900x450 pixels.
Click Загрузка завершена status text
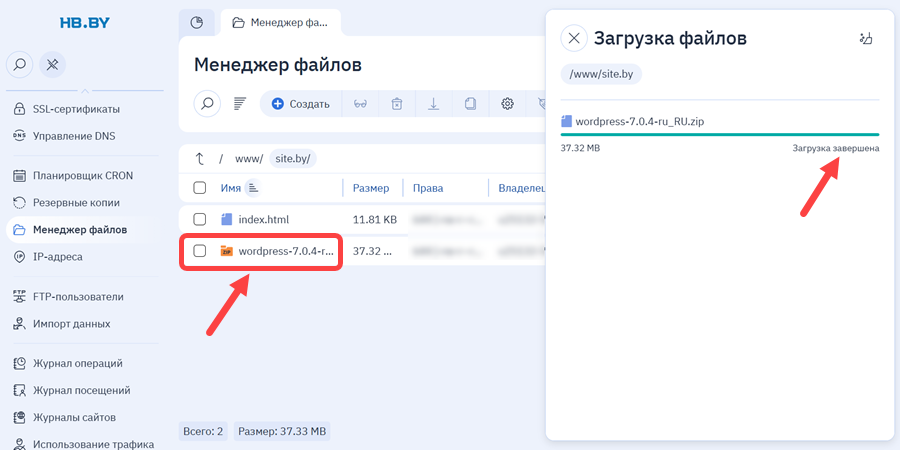(x=836, y=148)
